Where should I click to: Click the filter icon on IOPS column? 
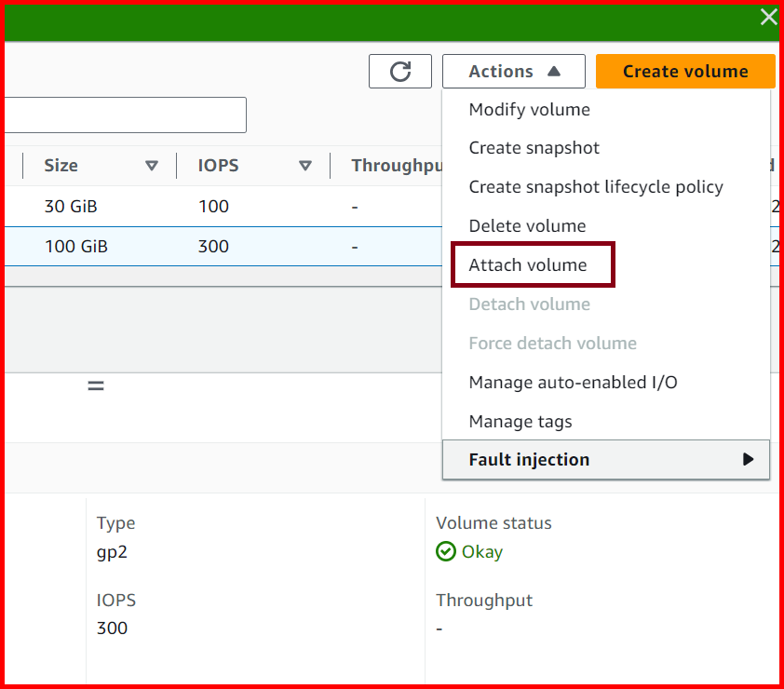tap(304, 165)
